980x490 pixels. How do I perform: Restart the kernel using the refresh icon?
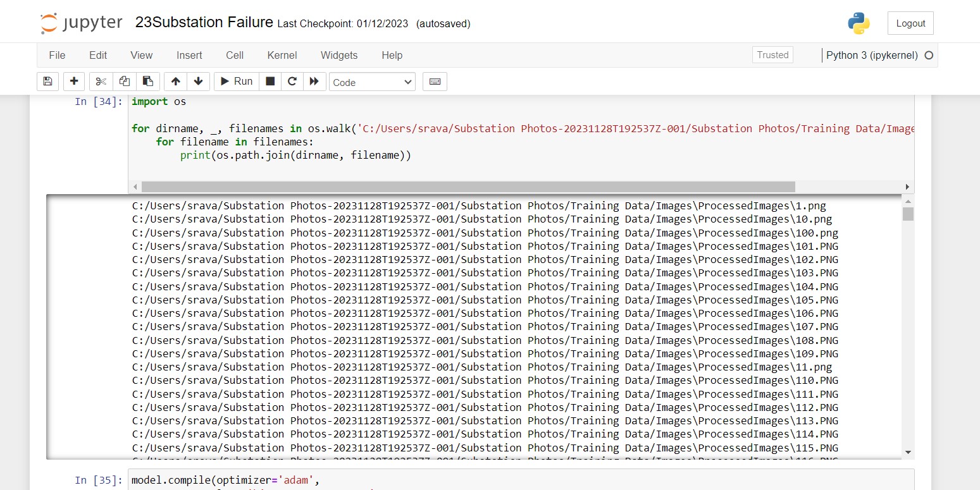tap(292, 81)
